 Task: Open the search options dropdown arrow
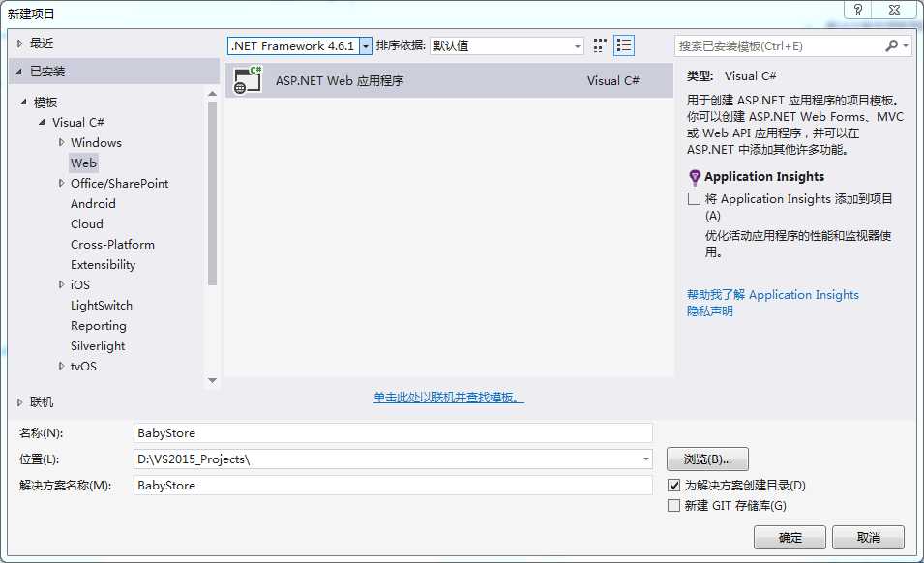906,45
